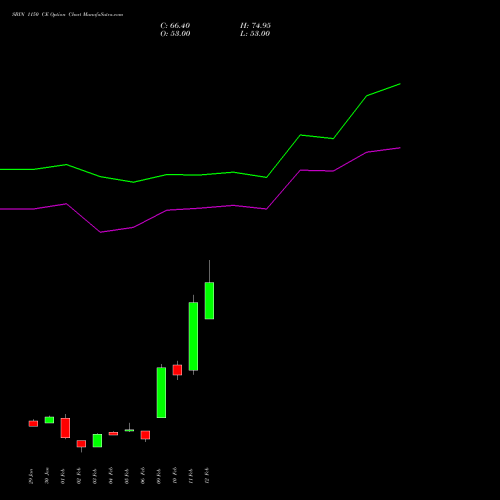Viewport: 500px width, 500px height.
Task: Select the red candle for 01 Feb
Action: (x=65, y=428)
